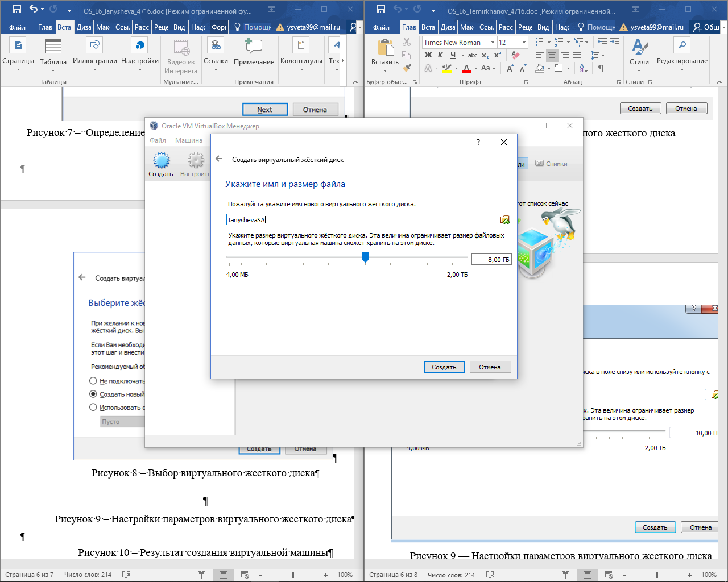The height and width of the screenshot is (582, 728).
Task: Toggle bold (Ж) formatting
Action: pos(428,55)
